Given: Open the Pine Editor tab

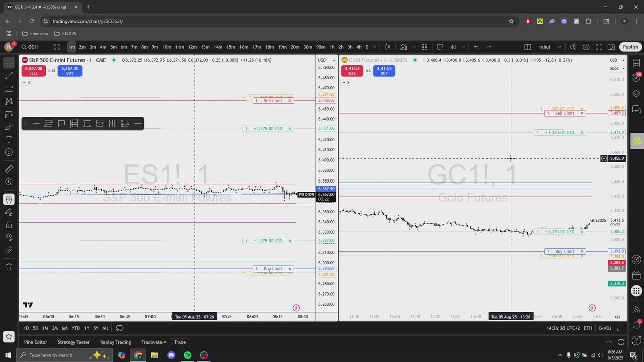Looking at the screenshot, I should (x=35, y=342).
